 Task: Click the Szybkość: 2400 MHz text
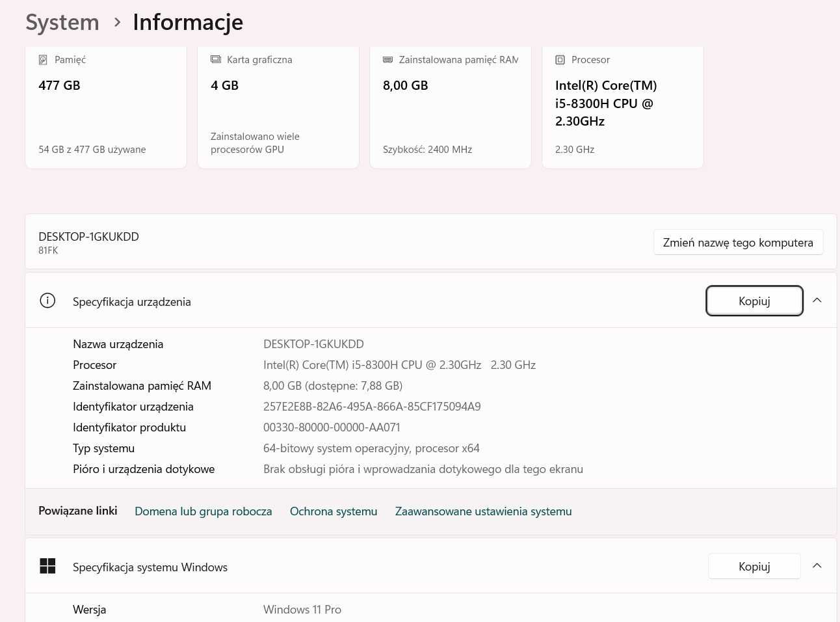tap(428, 150)
